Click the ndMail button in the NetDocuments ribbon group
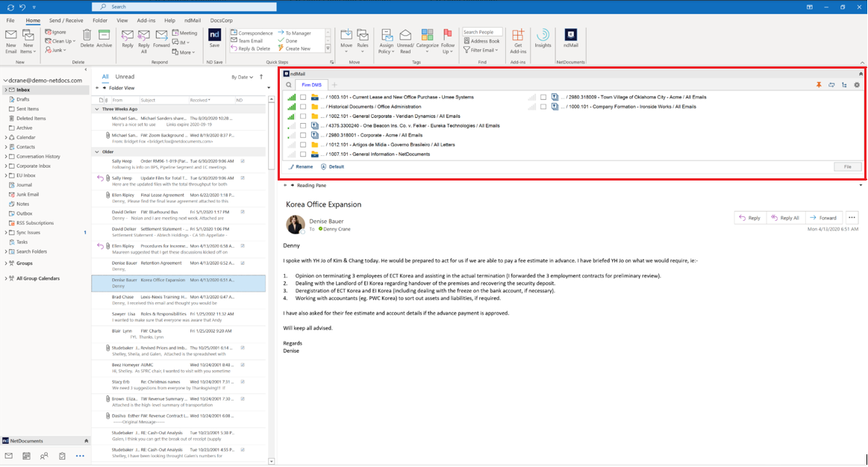This screenshot has width=868, height=467. coord(571,39)
